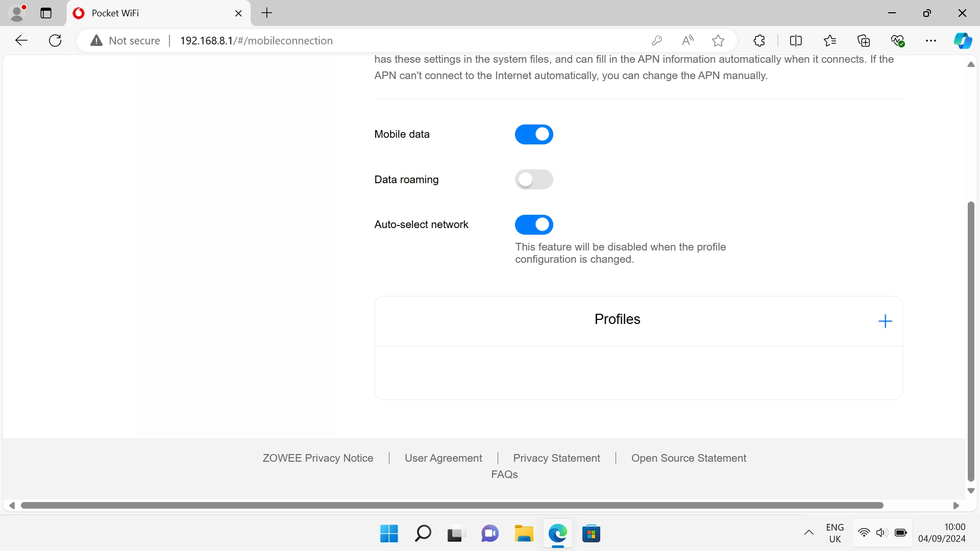Add a new profile with the plus button
The image size is (980, 551).
click(x=885, y=321)
